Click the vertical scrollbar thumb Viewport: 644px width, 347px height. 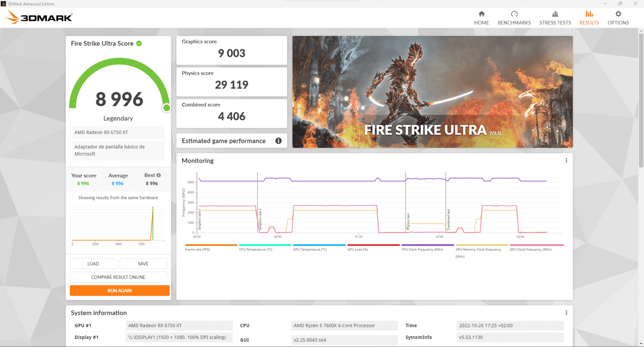[x=641, y=100]
